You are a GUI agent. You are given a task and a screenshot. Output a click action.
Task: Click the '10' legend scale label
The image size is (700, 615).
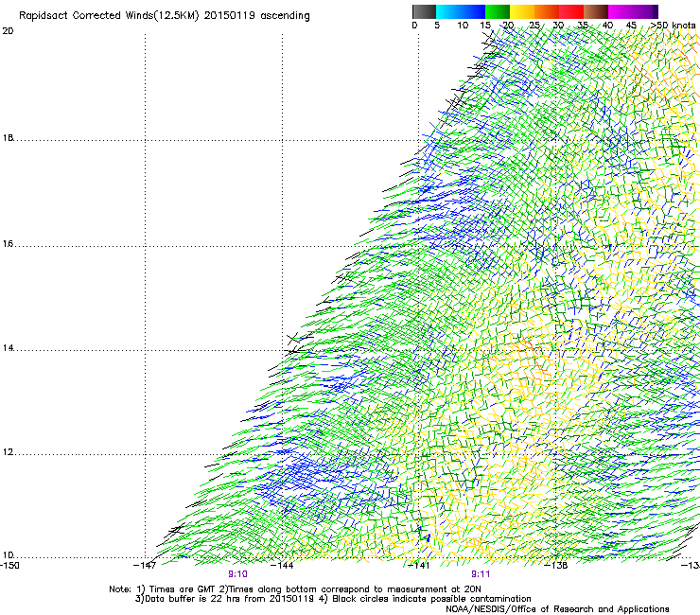pyautogui.click(x=463, y=26)
